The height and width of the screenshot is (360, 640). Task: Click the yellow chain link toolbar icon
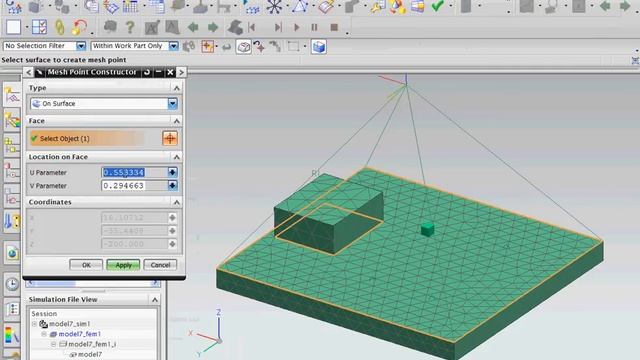[60, 27]
